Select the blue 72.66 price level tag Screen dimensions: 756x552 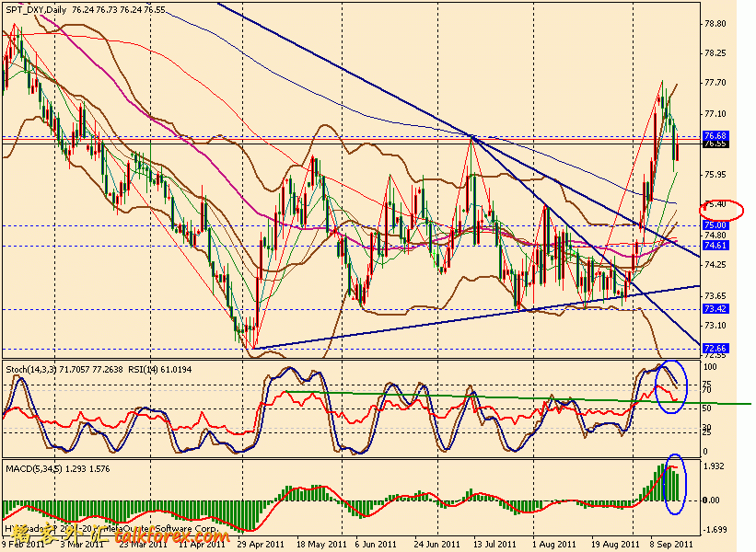tap(715, 349)
